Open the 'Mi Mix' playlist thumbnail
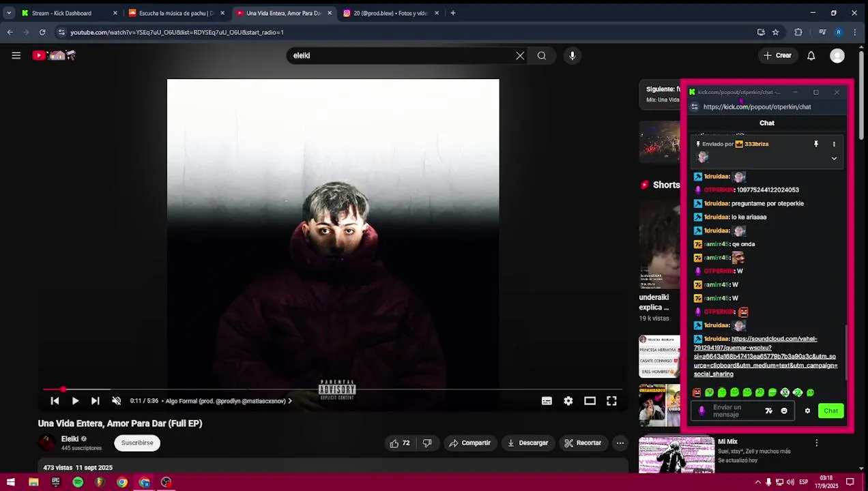868x491 pixels. click(x=676, y=455)
